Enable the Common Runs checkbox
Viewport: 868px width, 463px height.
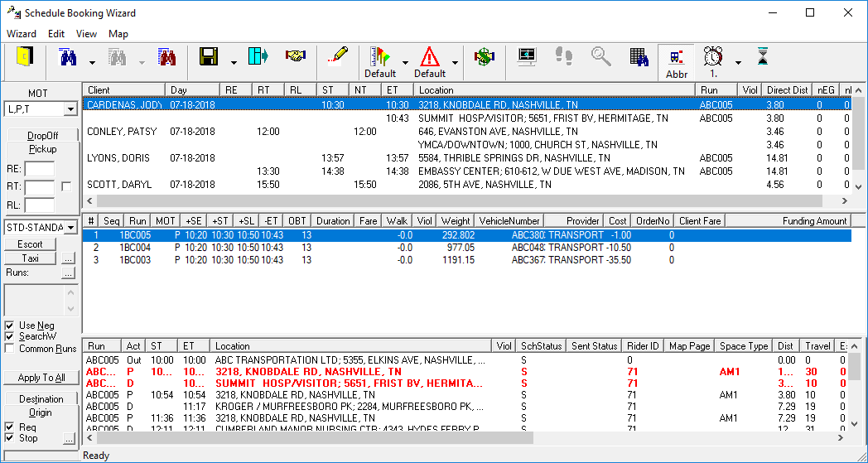[x=9, y=349]
